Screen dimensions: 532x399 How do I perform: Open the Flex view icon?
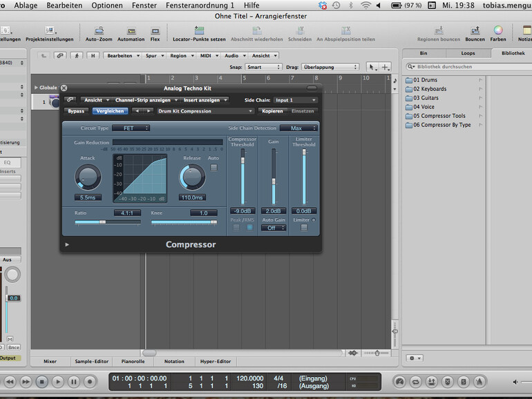tap(155, 31)
